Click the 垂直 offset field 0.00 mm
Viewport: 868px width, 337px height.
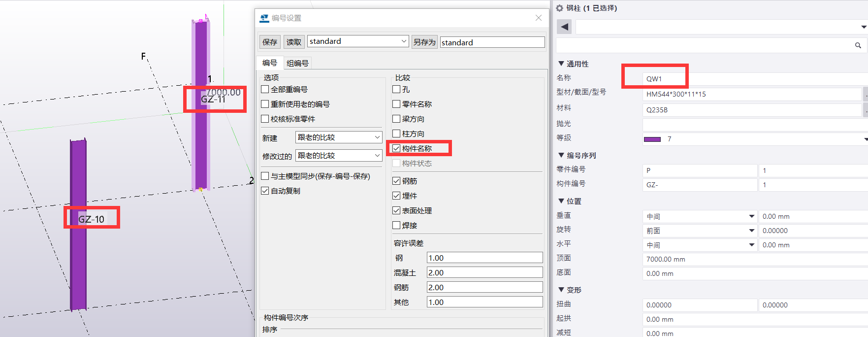coord(813,216)
